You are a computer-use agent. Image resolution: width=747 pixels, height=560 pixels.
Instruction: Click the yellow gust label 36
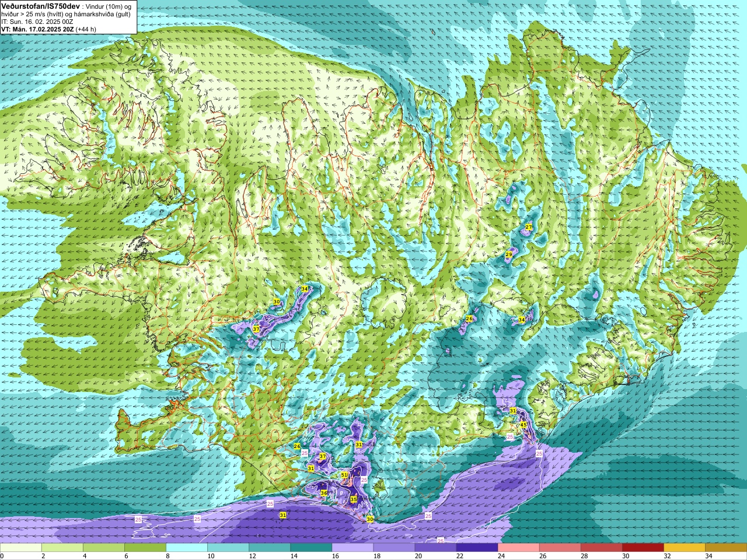(x=324, y=493)
